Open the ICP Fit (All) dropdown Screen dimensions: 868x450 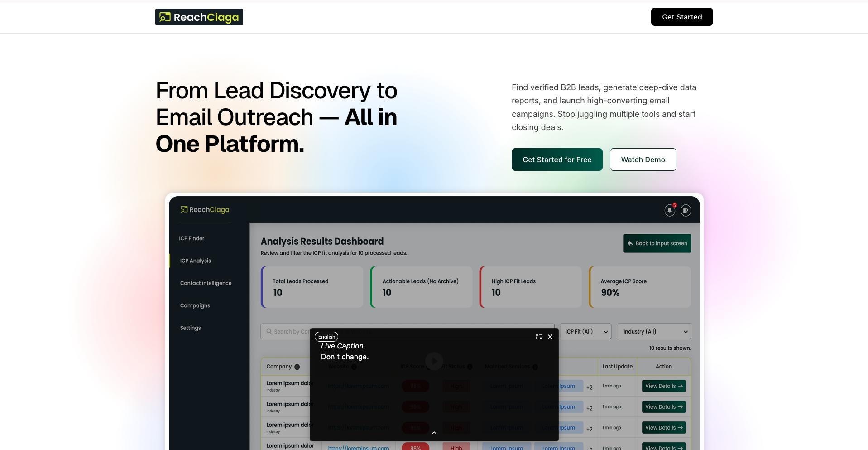585,332
